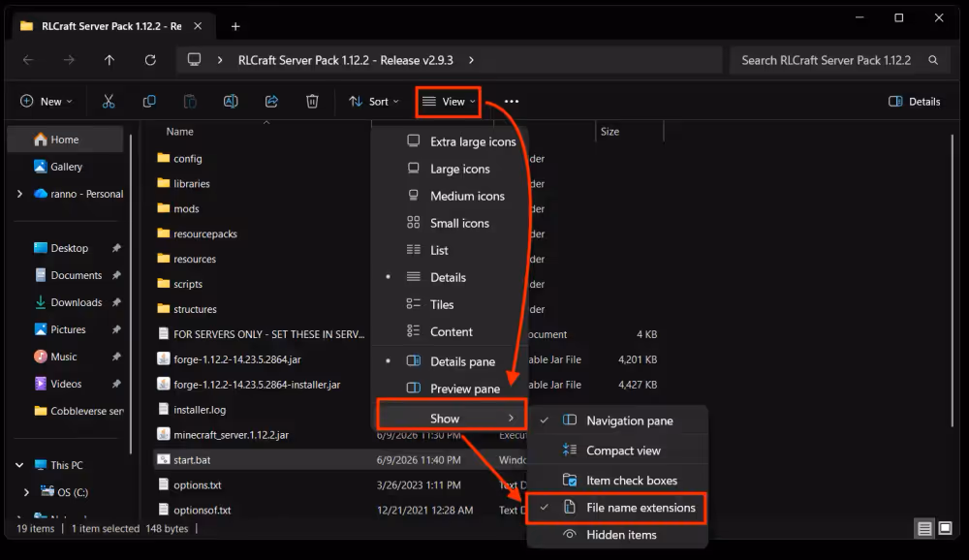Switch to large thumbnails view icon in status bar
Viewport: 969px width, 560px height.
945,528
